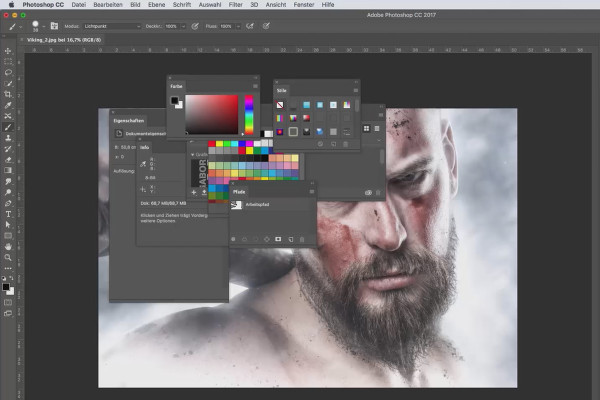This screenshot has height=400, width=600.
Task: Select the Eraser tool
Action: point(8,160)
